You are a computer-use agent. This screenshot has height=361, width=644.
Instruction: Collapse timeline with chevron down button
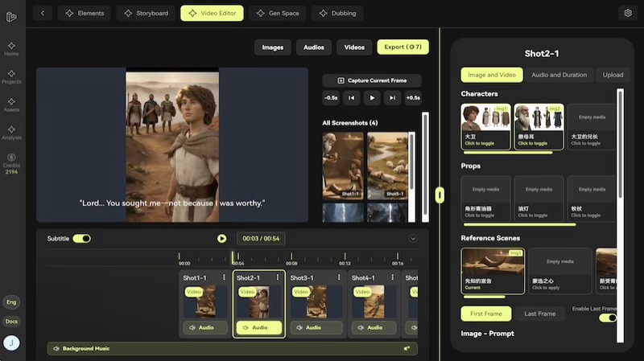coord(413,239)
